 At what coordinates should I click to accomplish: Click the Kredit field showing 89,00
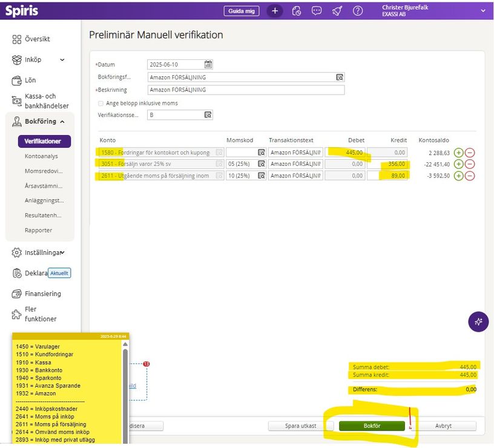(387, 176)
